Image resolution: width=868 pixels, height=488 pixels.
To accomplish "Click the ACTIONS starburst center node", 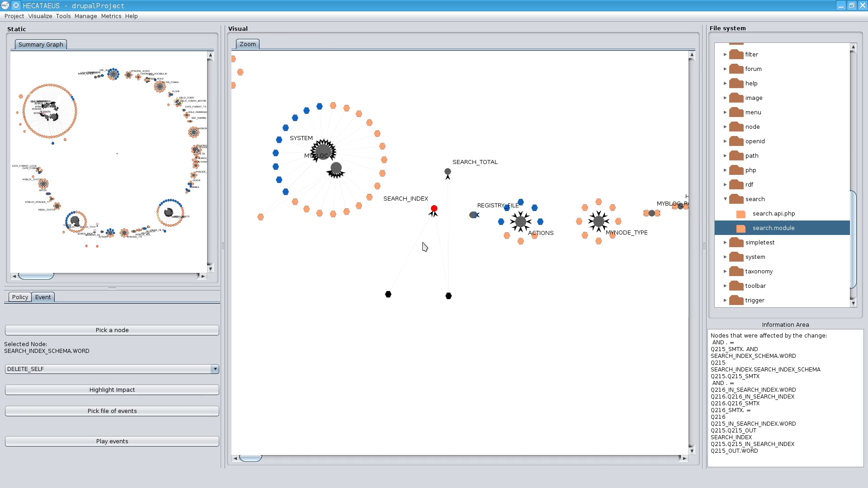I will point(521,221).
